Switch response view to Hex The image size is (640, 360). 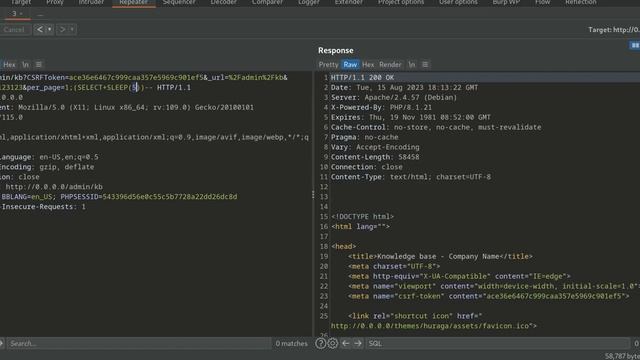click(x=368, y=64)
